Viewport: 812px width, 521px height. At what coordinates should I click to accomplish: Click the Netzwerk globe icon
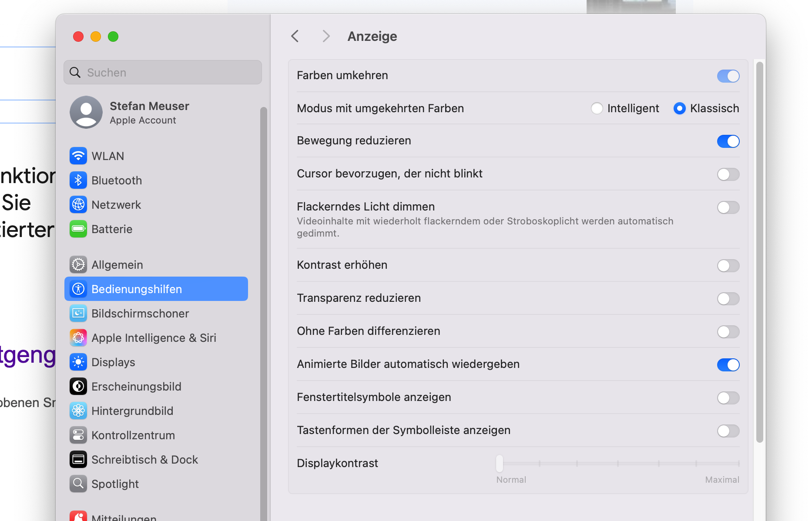[x=78, y=204]
